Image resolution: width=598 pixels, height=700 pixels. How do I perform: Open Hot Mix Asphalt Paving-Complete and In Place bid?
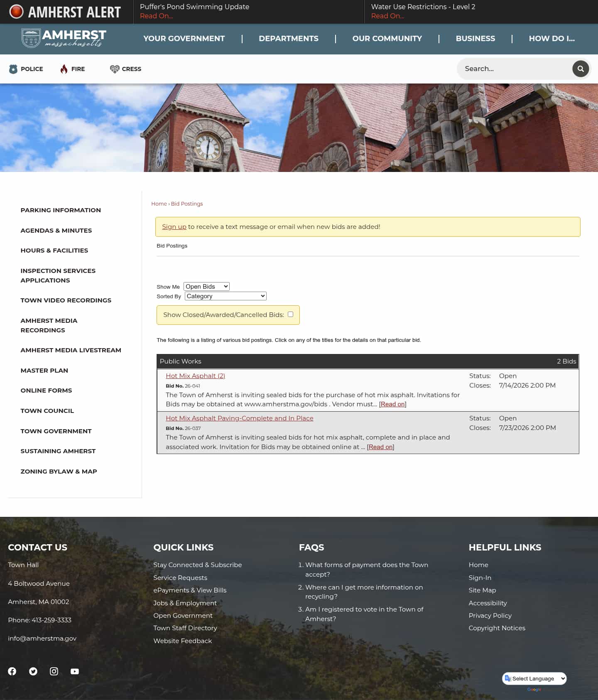point(240,418)
